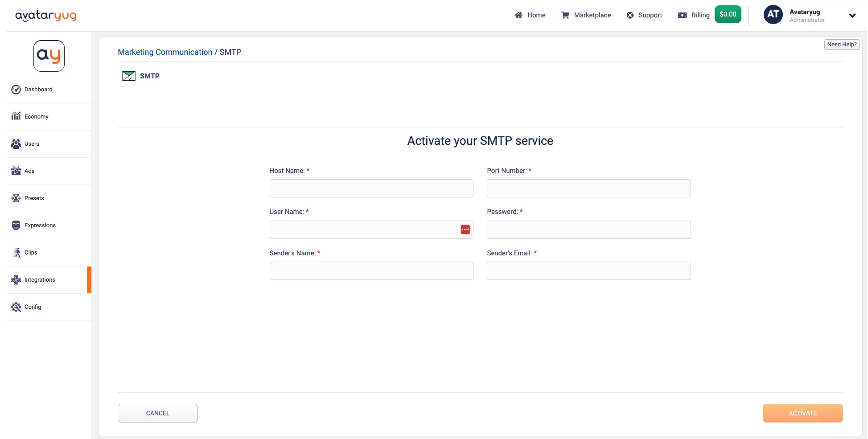Open Marketing Communication breadcrumb link
Viewport: 868px width, 439px height.
tap(165, 52)
